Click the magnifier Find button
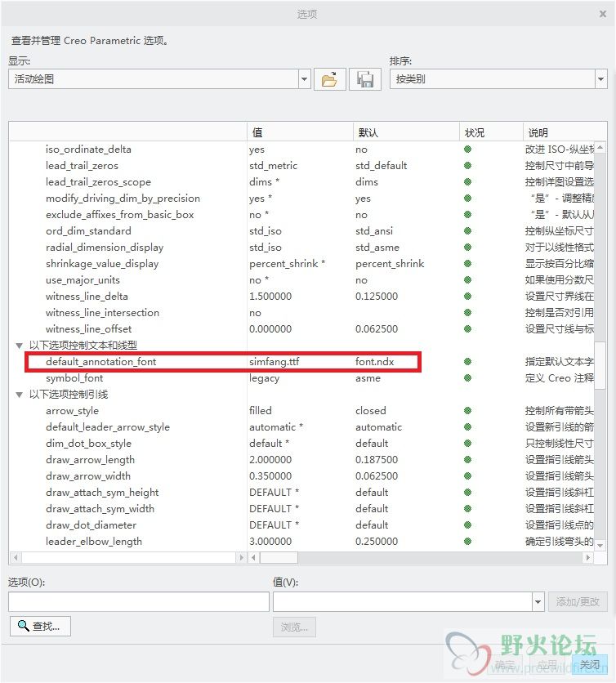The image size is (616, 683). tap(40, 626)
